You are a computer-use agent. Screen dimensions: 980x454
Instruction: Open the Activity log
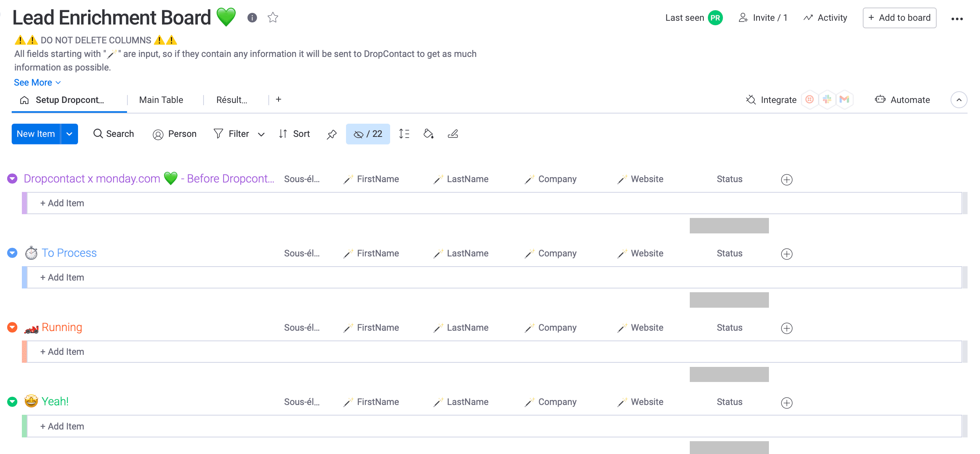click(825, 18)
